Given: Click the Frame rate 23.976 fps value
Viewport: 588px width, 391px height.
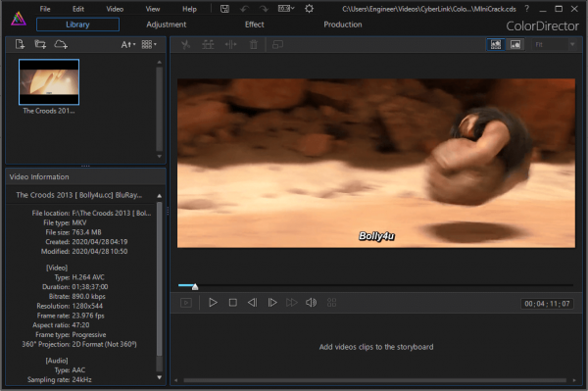Looking at the screenshot, I should pos(88,316).
